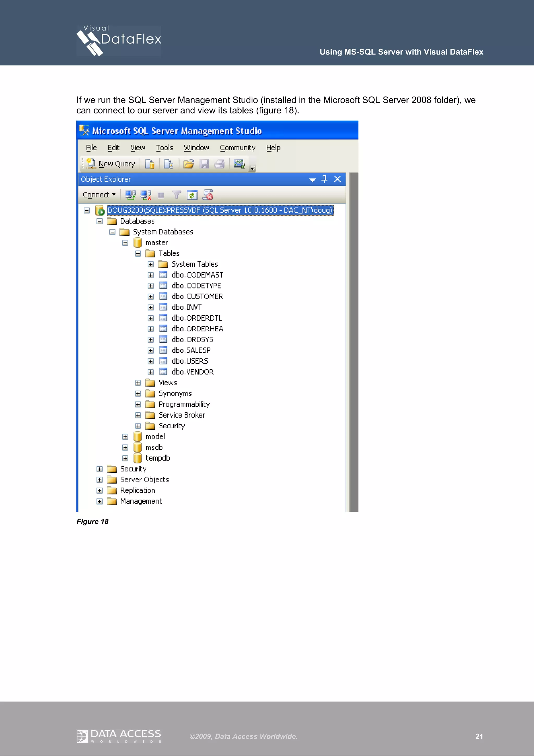This screenshot has width=534, height=756.
Task: Open the Community menu
Action: [238, 147]
